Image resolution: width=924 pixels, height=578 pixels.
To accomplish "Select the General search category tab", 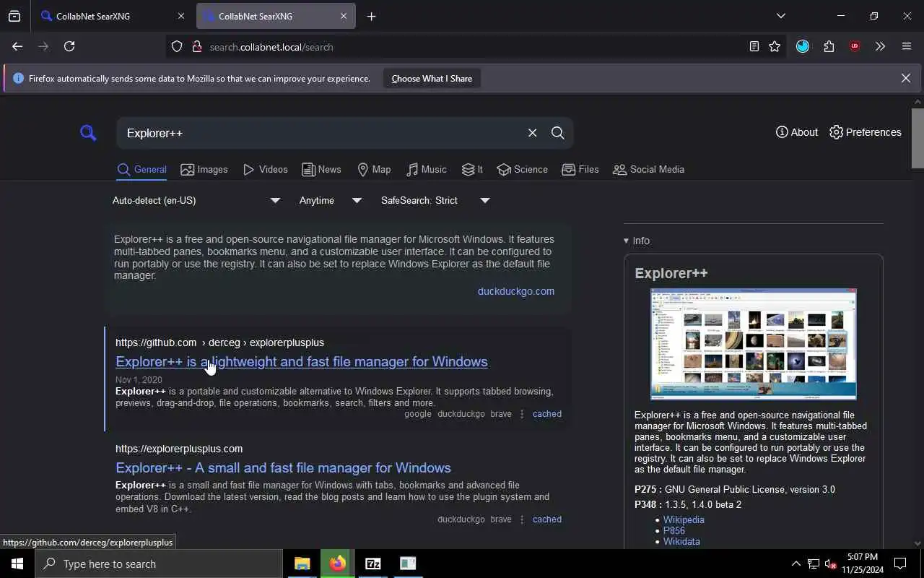I will [x=141, y=169].
